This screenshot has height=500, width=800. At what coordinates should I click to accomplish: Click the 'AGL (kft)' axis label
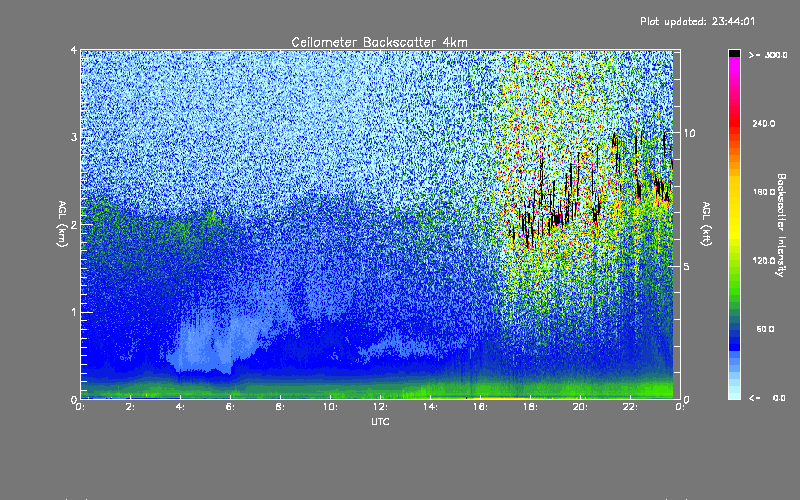(706, 224)
